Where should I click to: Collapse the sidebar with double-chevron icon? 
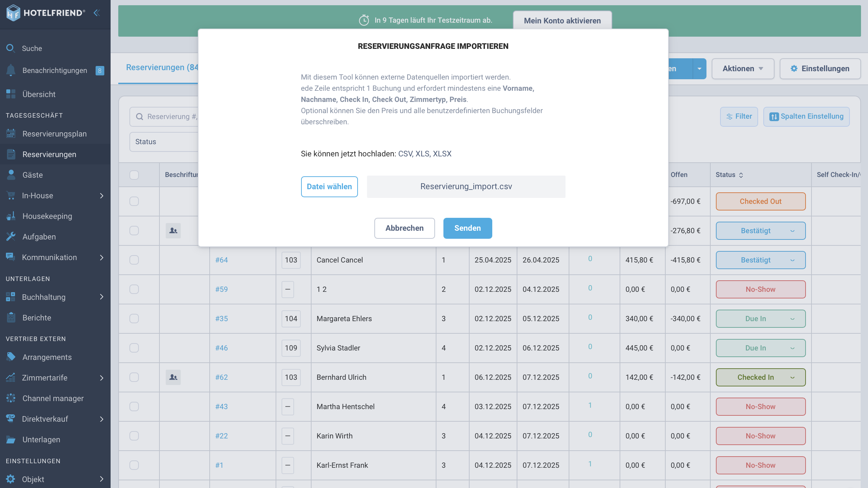[x=97, y=13]
